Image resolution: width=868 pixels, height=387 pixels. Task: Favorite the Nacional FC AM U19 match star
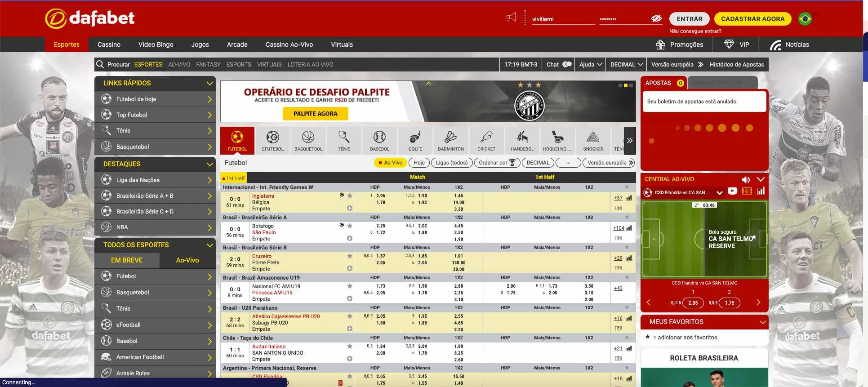(x=350, y=286)
